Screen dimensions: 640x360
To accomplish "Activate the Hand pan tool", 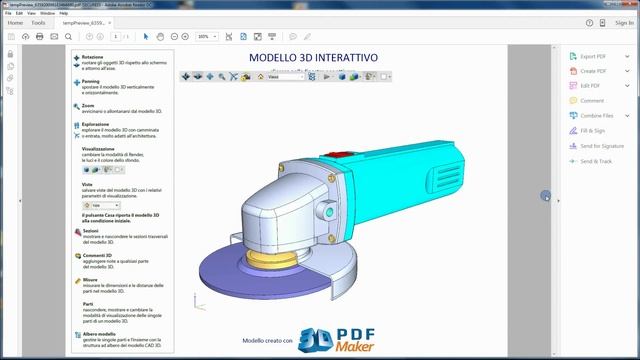I will [160, 37].
